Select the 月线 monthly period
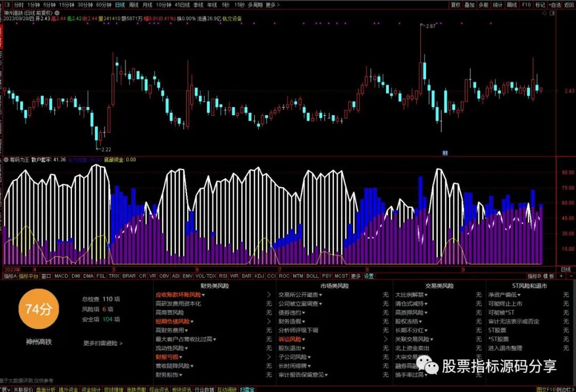The height and width of the screenshot is (392, 576). pos(147,5)
